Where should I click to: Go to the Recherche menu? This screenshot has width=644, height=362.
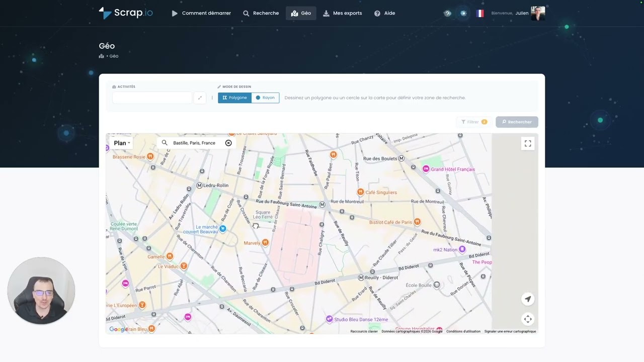261,13
